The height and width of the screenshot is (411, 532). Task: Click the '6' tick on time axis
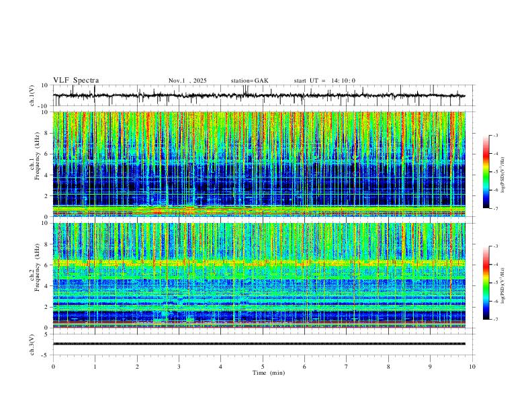(304, 367)
